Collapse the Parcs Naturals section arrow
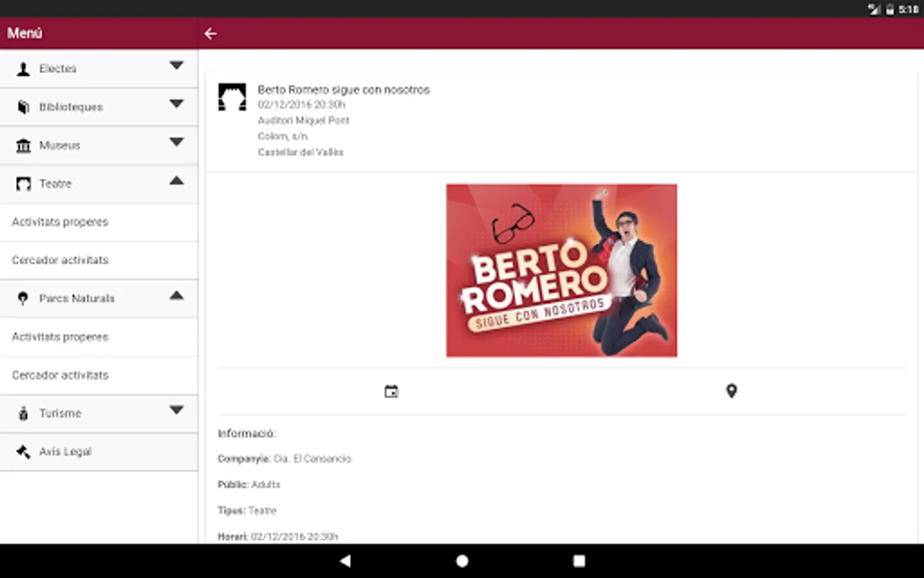The width and height of the screenshot is (924, 578). point(176,295)
